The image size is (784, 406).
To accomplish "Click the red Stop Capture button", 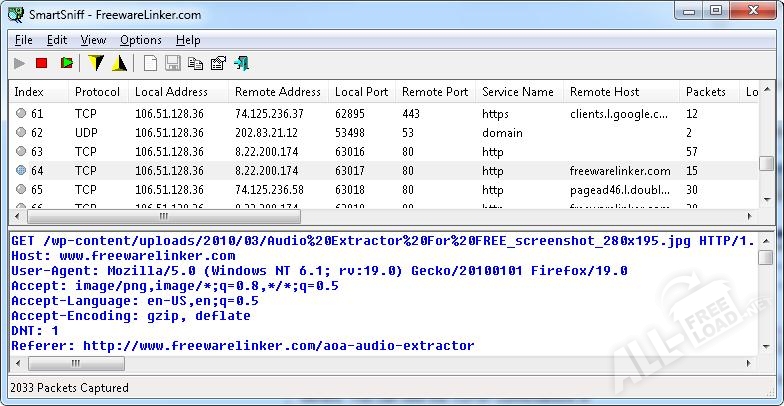I will 42,64.
